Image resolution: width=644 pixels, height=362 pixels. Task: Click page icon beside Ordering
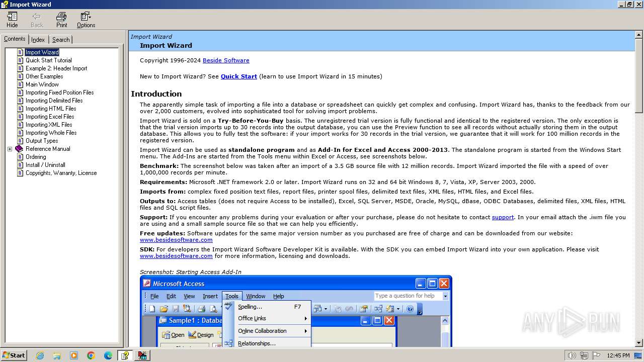(20, 157)
